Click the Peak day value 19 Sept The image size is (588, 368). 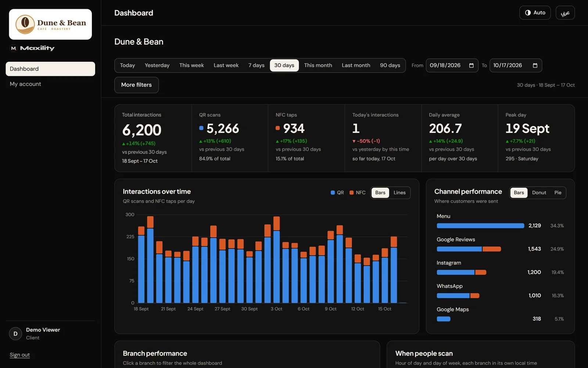click(x=527, y=128)
